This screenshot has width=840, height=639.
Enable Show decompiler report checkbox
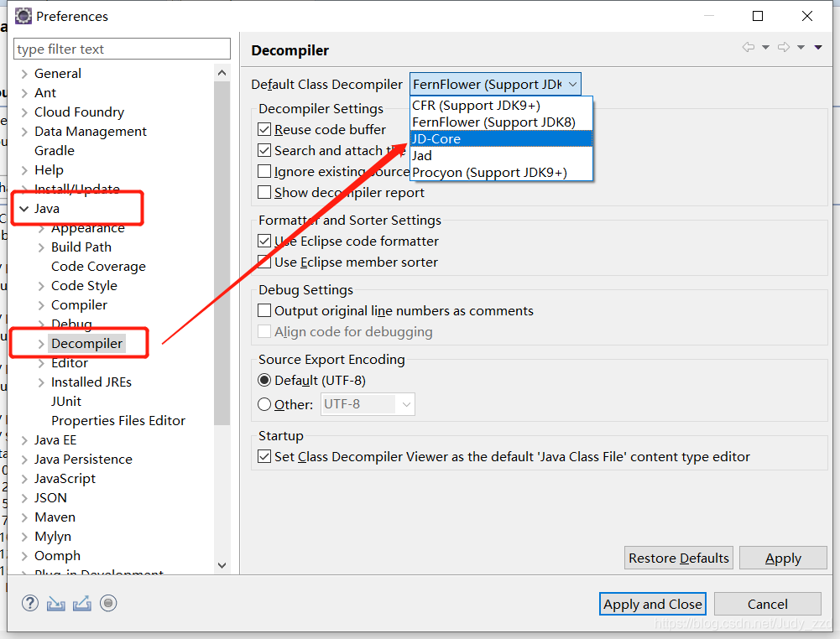click(x=264, y=192)
